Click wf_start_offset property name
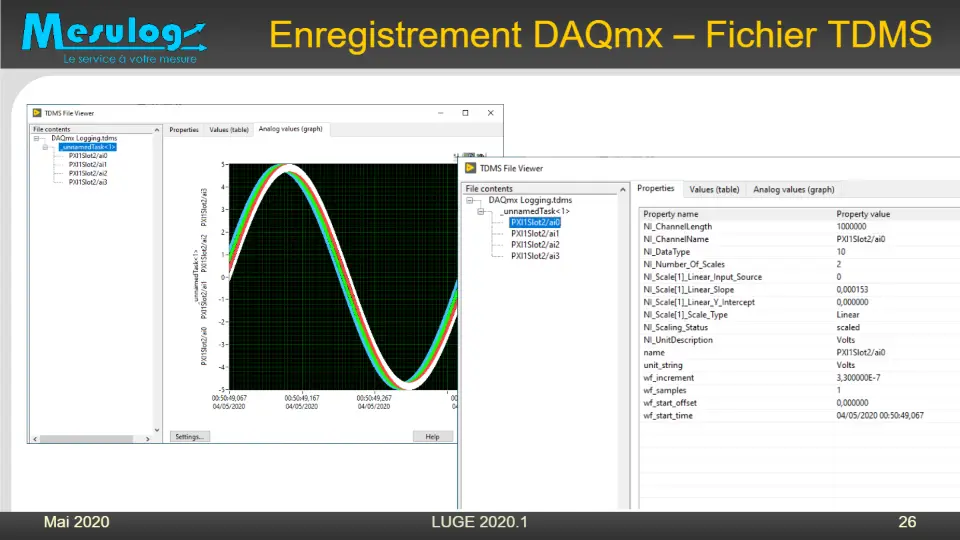This screenshot has height=540, width=960. [670, 403]
